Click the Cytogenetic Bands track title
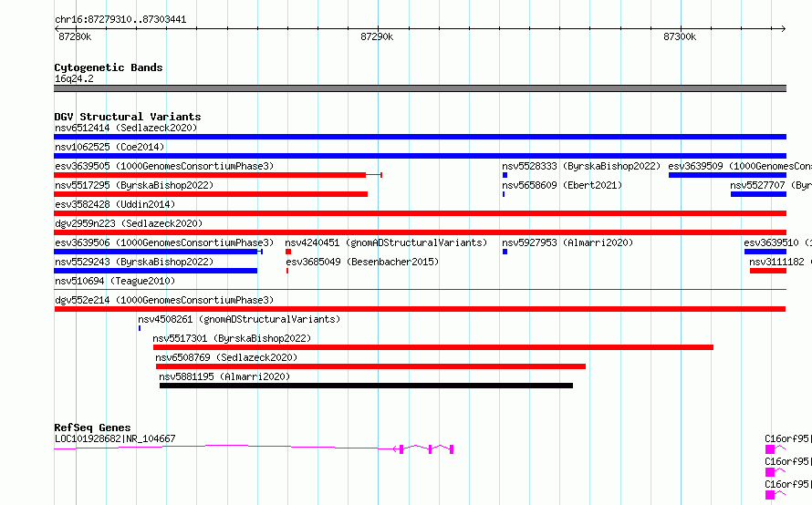 pyautogui.click(x=109, y=67)
